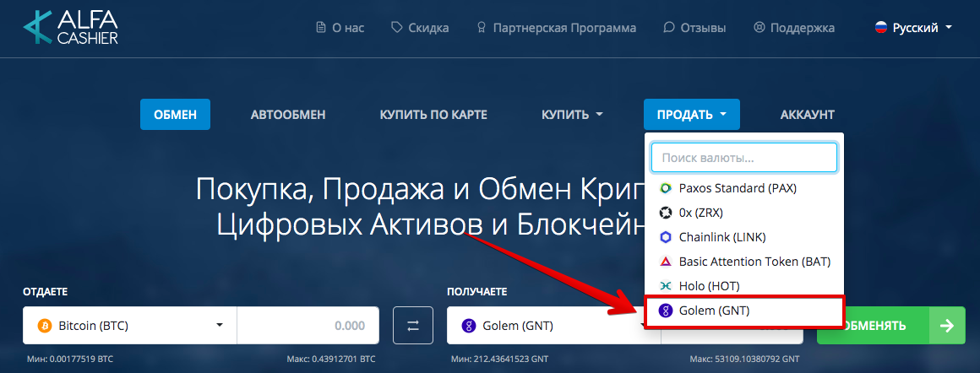The height and width of the screenshot is (373, 980).
Task: Go to the АВТООБМЕН tab
Action: click(x=288, y=115)
